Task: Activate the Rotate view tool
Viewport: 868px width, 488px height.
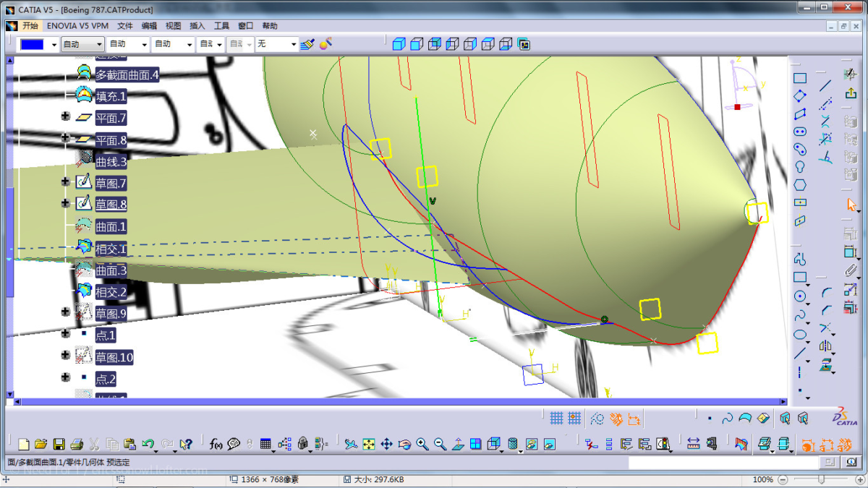Action: pos(404,444)
